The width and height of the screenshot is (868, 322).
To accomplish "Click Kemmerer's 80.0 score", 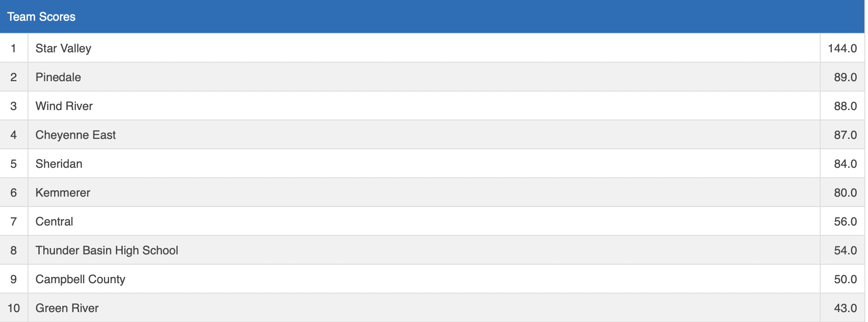I will [845, 193].
